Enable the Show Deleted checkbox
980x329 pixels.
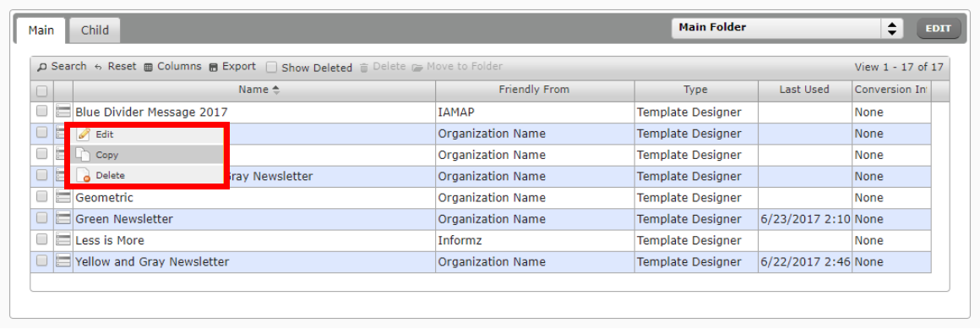tap(271, 67)
